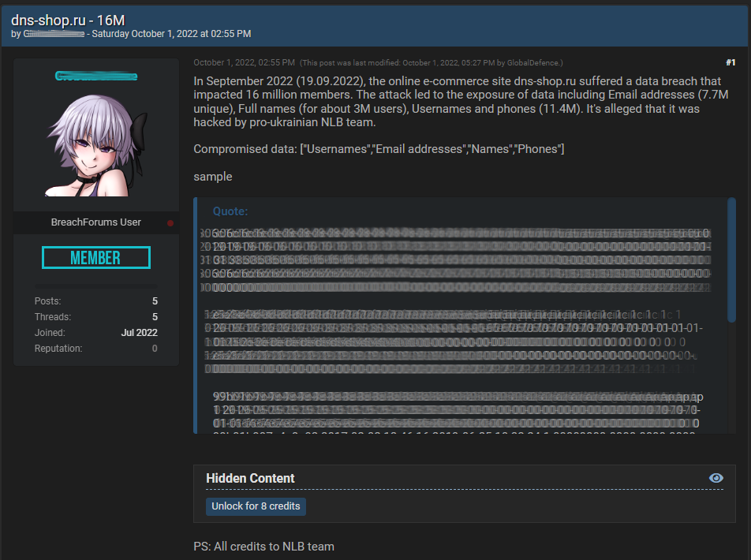Click the Compromised data line in the post

[379, 149]
